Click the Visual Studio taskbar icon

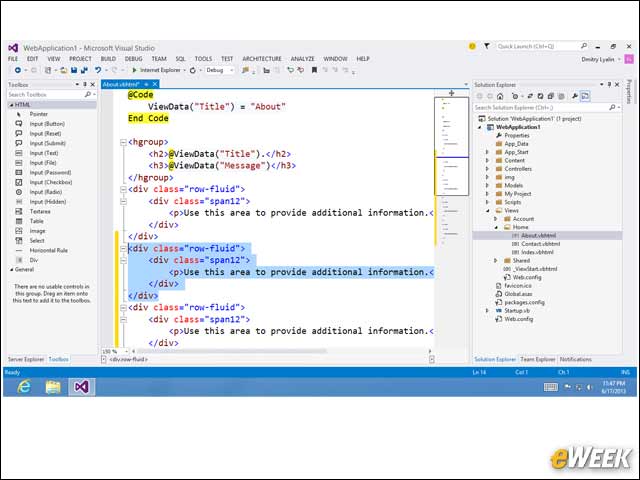[x=82, y=386]
